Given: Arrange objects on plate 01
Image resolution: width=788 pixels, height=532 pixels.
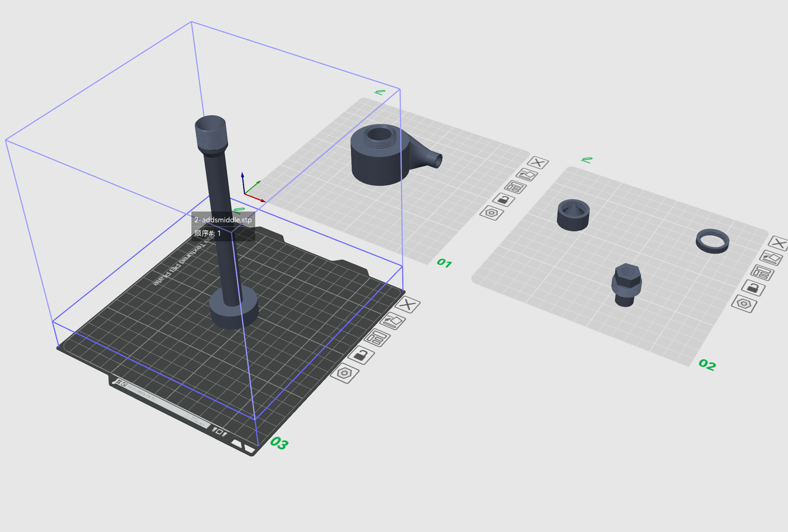Looking at the screenshot, I should [515, 187].
